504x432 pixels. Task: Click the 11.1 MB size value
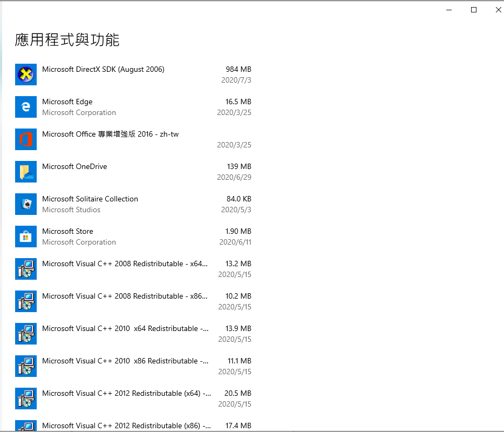coord(240,361)
